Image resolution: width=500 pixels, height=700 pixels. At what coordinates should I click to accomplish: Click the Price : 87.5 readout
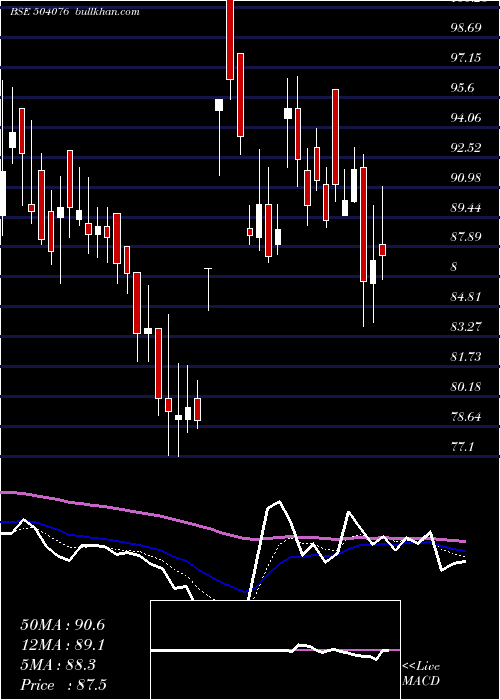pos(63,685)
